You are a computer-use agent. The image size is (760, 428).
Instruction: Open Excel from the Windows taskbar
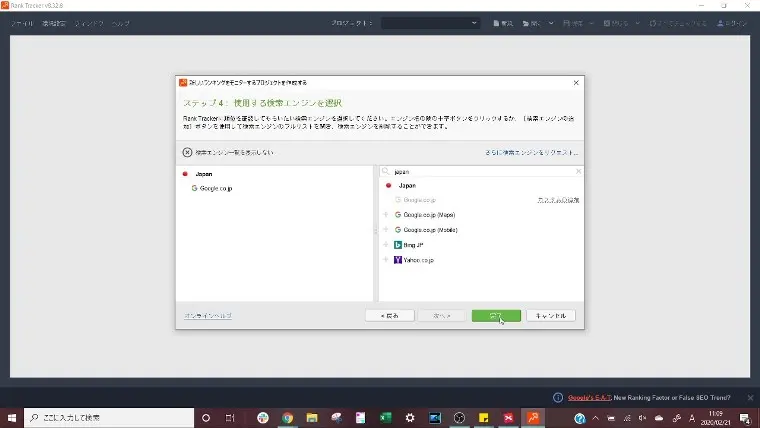pyautogui.click(x=385, y=418)
